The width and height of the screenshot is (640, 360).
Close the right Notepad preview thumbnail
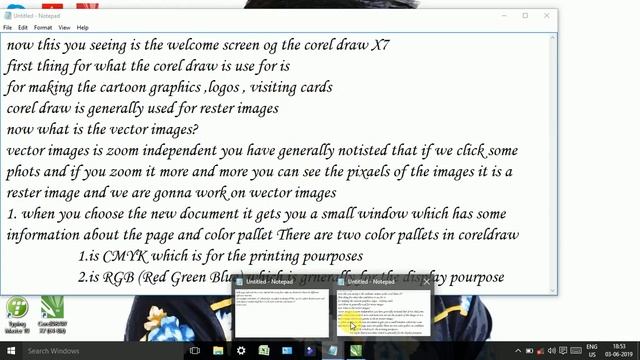click(427, 282)
